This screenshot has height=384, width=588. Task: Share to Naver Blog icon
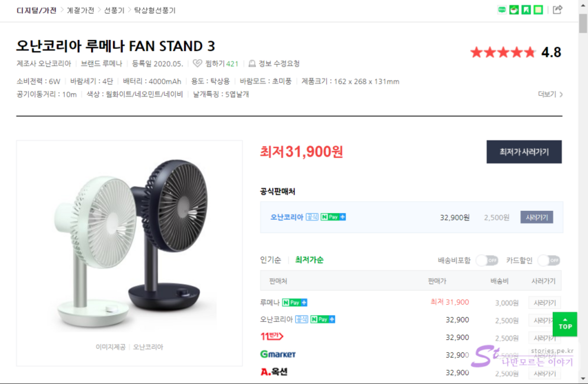coord(502,10)
